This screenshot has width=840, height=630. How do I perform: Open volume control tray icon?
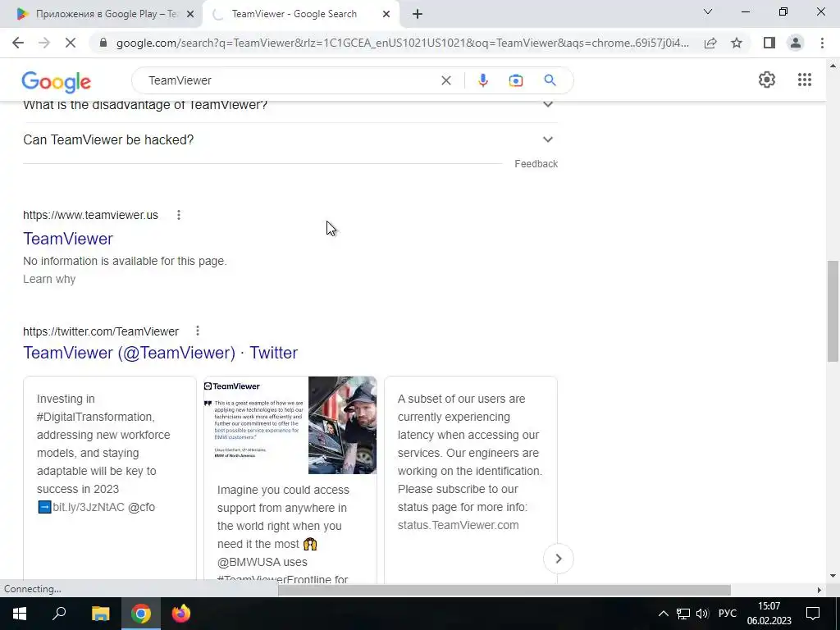coord(702,614)
